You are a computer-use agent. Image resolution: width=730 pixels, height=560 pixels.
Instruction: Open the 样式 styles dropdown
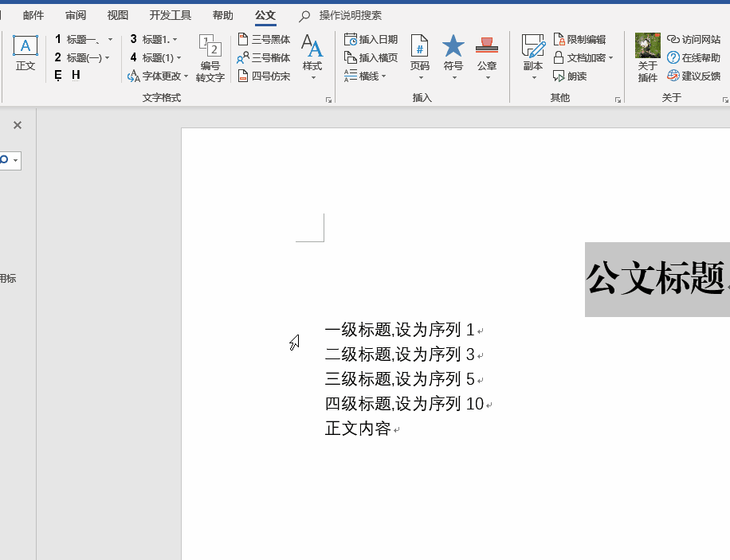(x=312, y=56)
